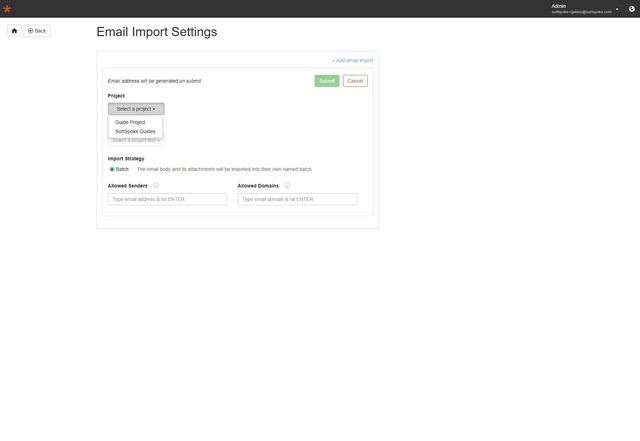
Task: Open the Admin user dropdown
Action: [x=585, y=9]
